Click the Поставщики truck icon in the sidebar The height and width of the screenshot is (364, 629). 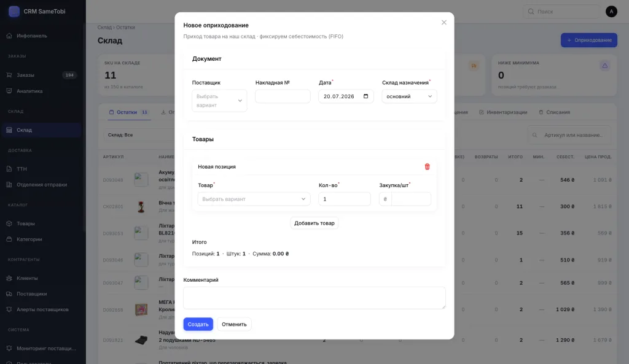click(9, 294)
